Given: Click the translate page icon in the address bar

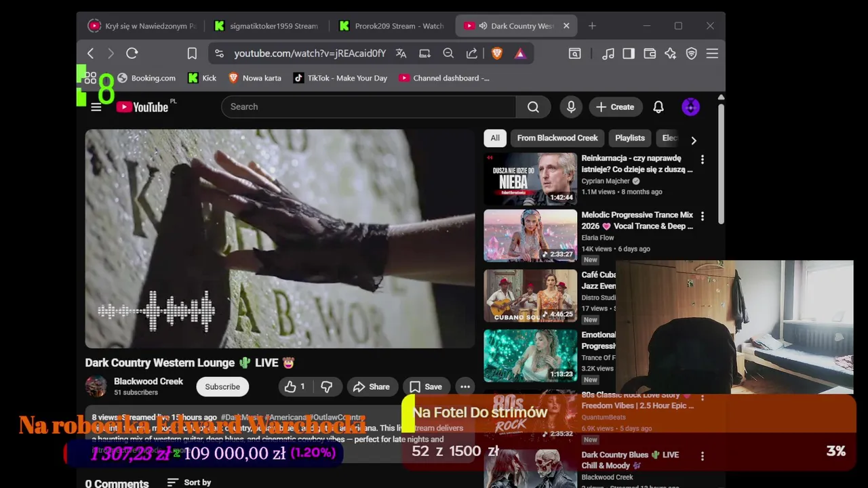Looking at the screenshot, I should pyautogui.click(x=401, y=54).
